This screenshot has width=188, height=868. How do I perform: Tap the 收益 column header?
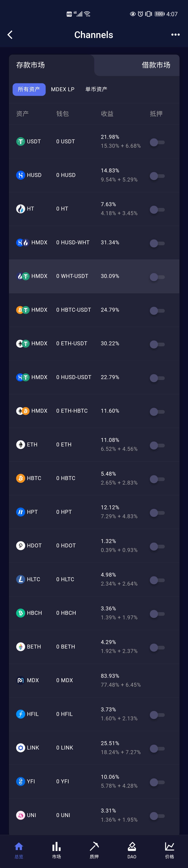pos(107,114)
